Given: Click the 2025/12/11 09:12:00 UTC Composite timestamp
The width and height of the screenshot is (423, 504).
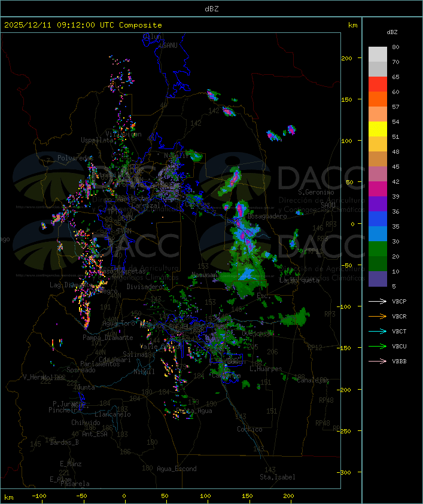Looking at the screenshot, I should pyautogui.click(x=83, y=25).
